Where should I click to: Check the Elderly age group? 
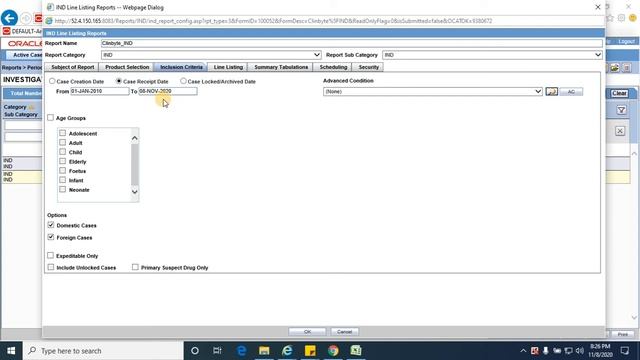click(62, 161)
